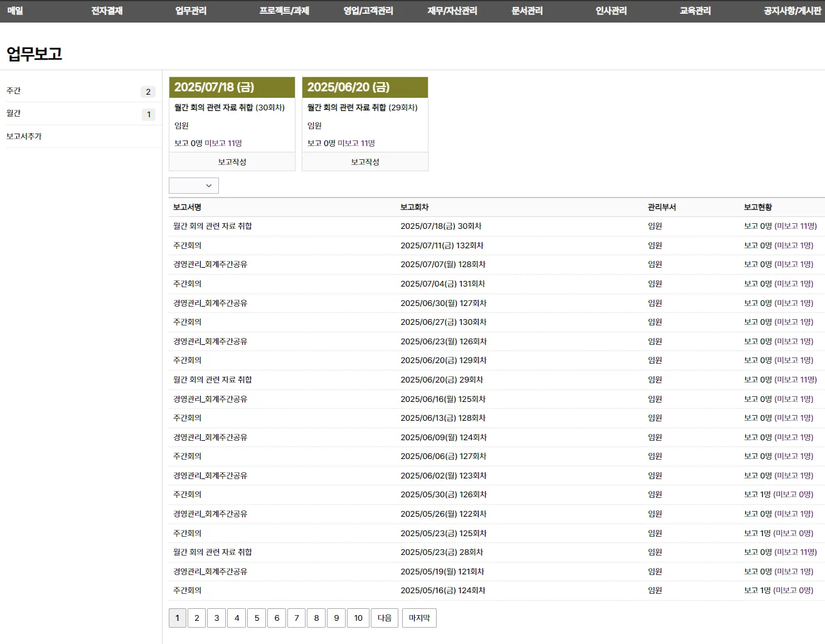Click 보고작성 on the 2025/07/18 card
Screen dimensions: 825x644
[x=232, y=162]
